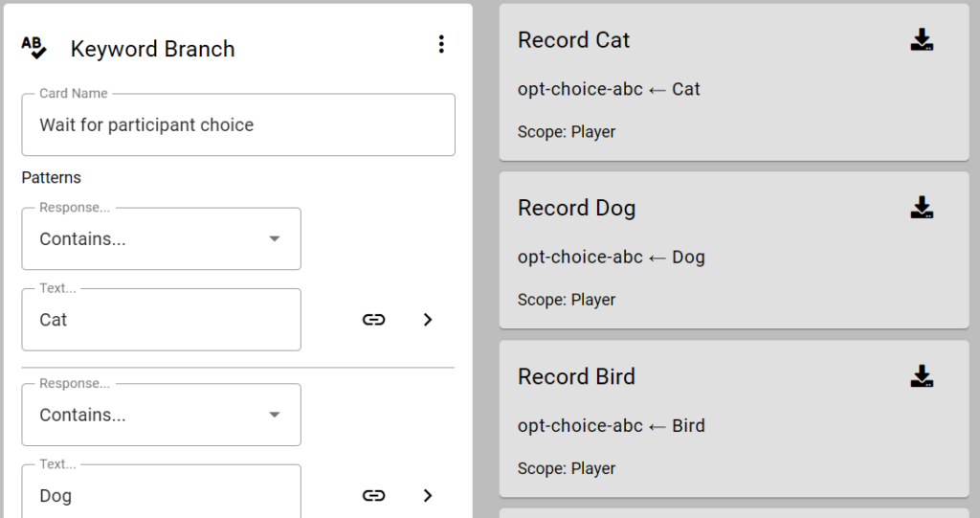Click the Text field containing Cat

pyautogui.click(x=161, y=320)
